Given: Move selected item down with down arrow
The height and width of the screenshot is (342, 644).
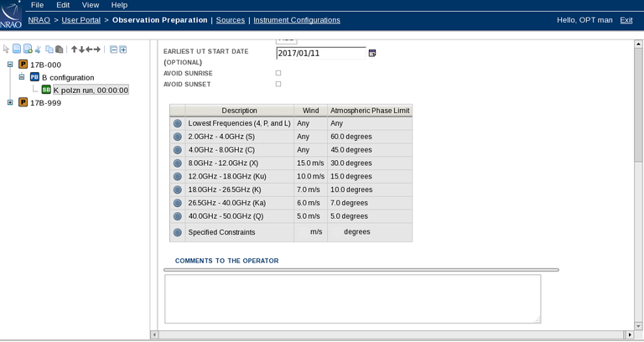Looking at the screenshot, I should (x=81, y=49).
